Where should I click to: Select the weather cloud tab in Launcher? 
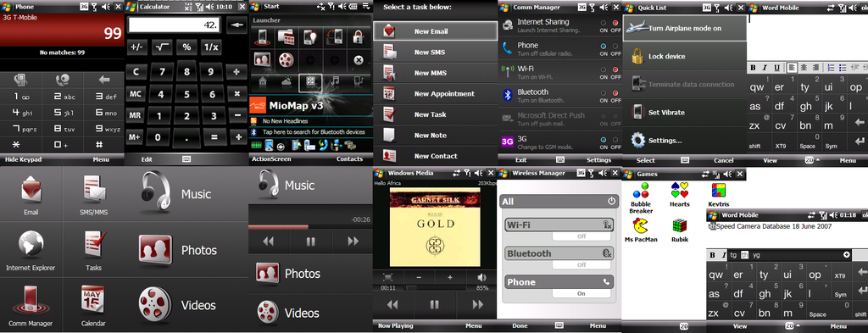tap(287, 82)
